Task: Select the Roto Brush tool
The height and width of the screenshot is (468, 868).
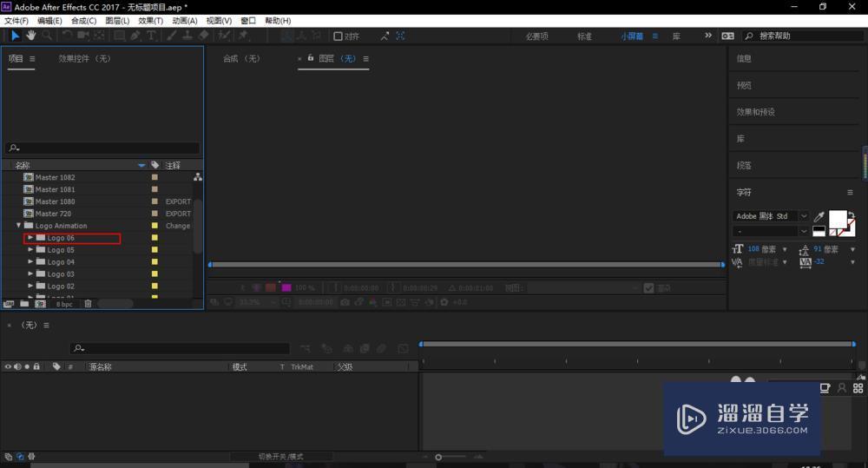Action: pos(224,36)
